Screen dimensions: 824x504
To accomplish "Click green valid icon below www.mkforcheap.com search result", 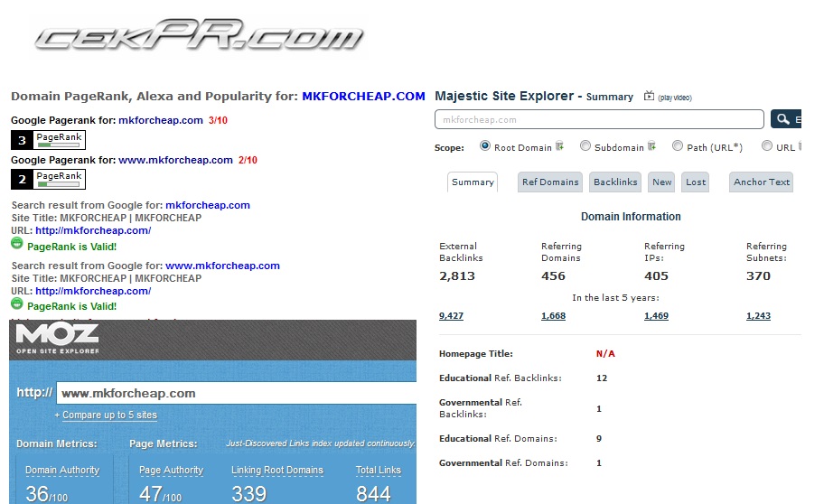I will [17, 303].
